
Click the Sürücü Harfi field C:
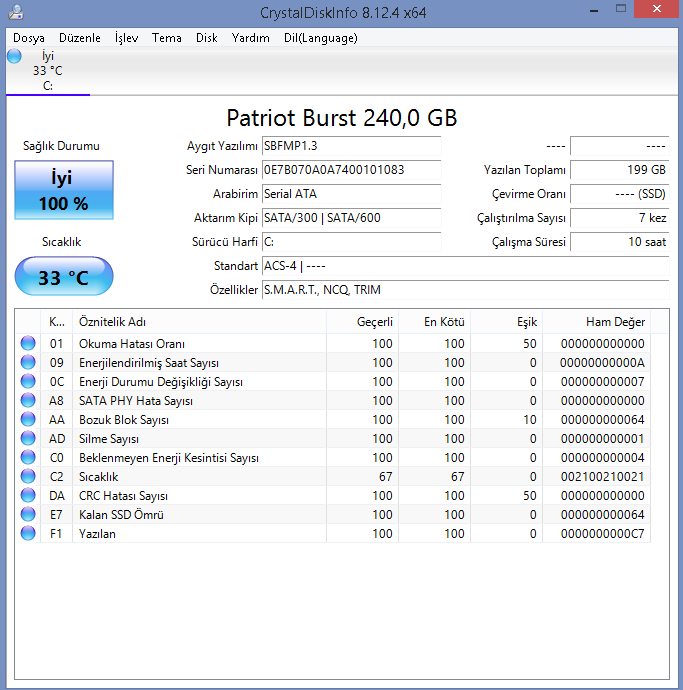click(351, 242)
